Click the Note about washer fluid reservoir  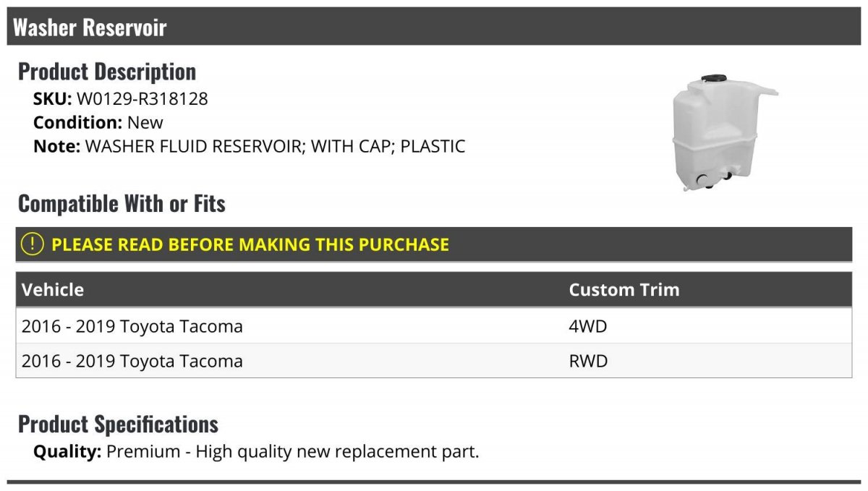pos(250,146)
